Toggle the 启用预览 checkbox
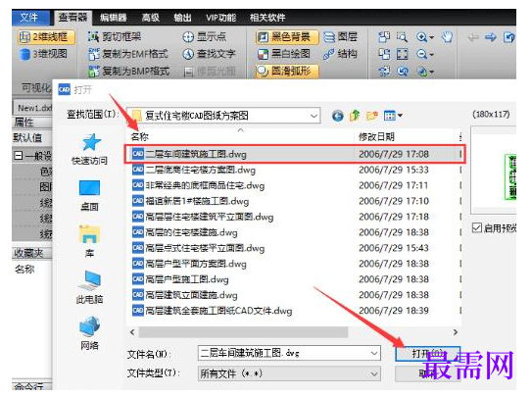The width and height of the screenshot is (532, 396). [477, 227]
